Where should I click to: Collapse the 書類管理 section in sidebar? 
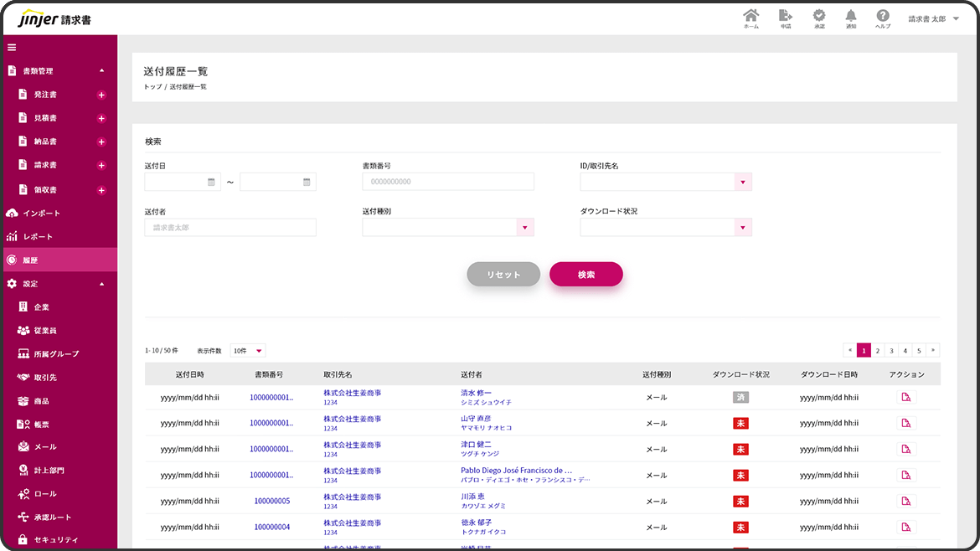point(101,71)
